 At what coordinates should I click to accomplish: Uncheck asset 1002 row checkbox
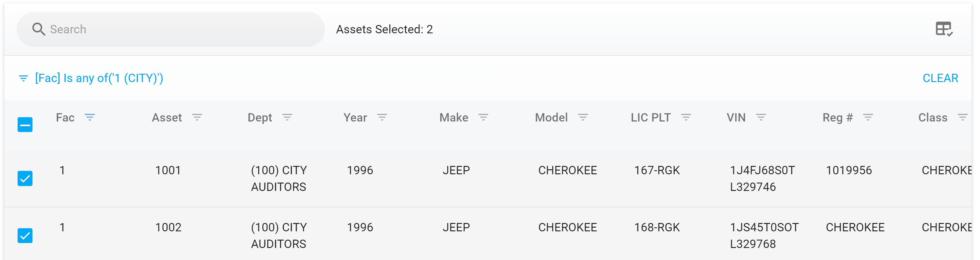point(25,235)
